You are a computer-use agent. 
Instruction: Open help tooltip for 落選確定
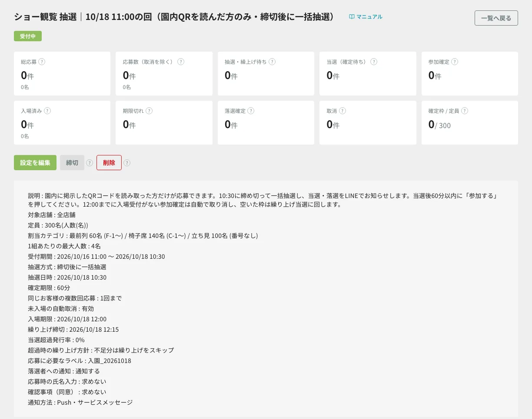251,111
